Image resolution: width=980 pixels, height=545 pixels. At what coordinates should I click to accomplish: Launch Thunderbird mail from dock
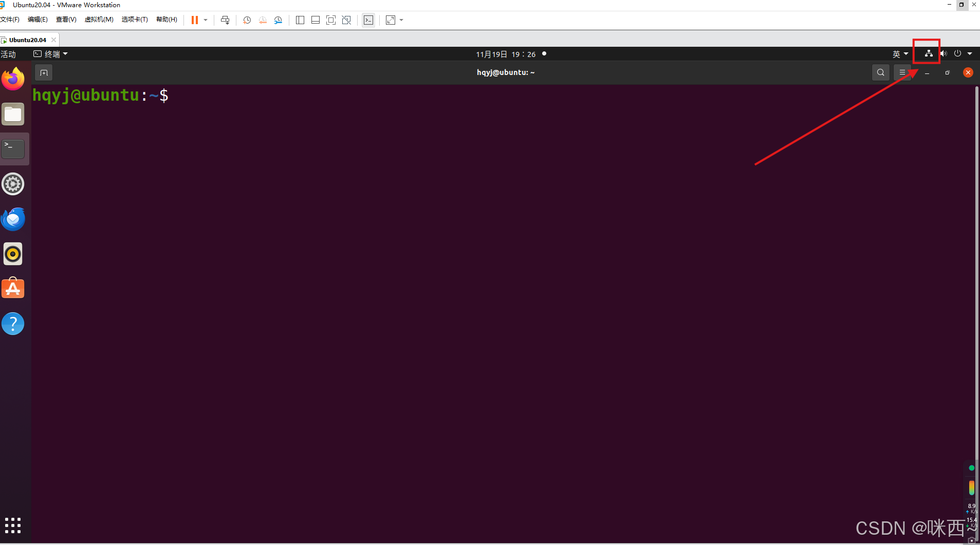point(13,219)
